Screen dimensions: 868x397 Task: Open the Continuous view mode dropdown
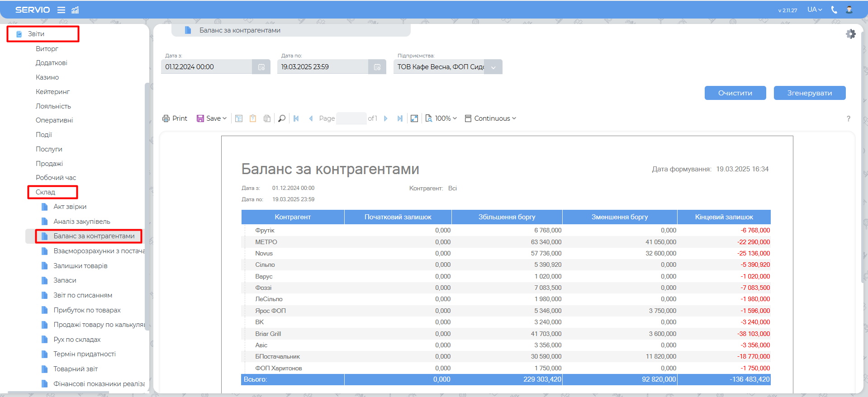pyautogui.click(x=491, y=118)
